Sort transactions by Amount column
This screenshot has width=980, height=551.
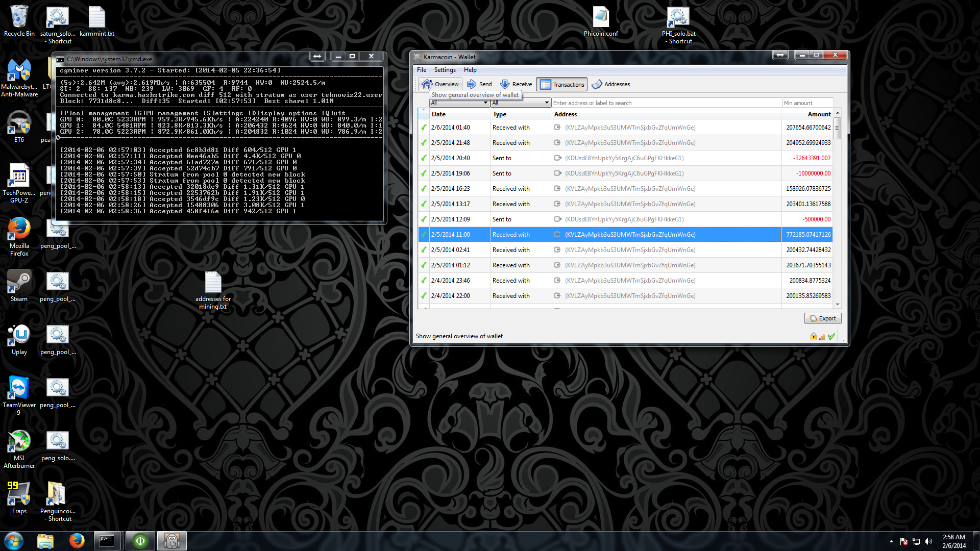click(807, 114)
